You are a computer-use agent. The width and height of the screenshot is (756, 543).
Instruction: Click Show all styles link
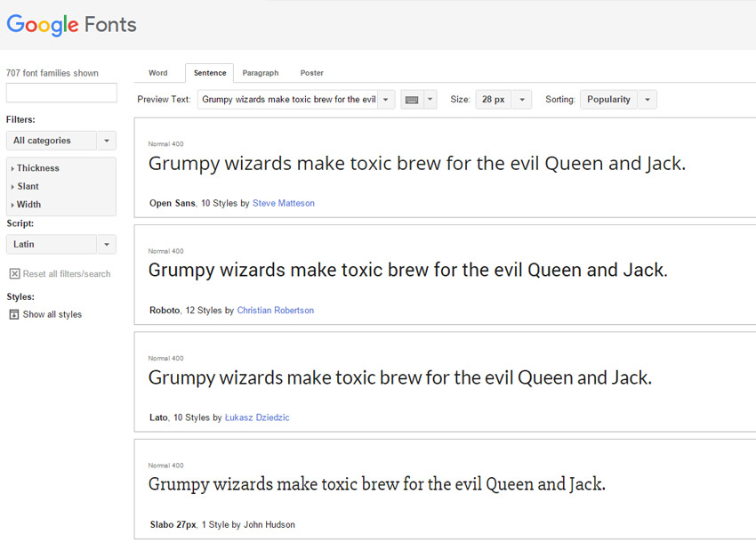click(52, 315)
